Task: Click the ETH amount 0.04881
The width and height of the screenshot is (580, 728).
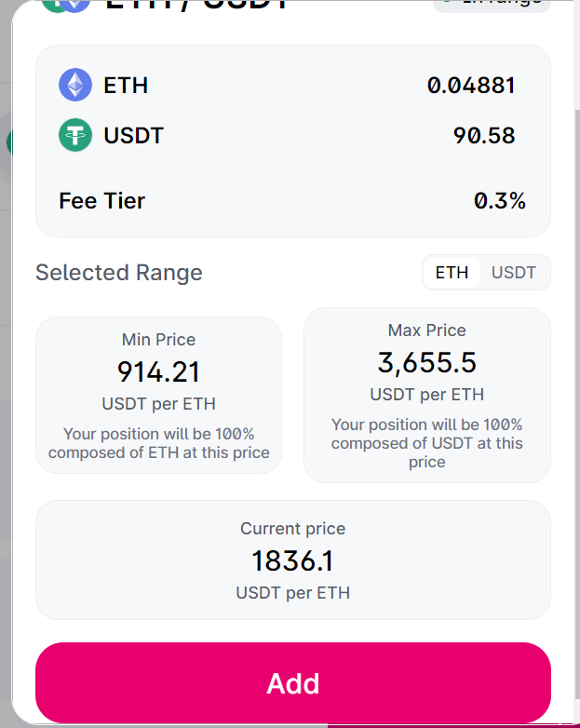Action: click(x=471, y=86)
